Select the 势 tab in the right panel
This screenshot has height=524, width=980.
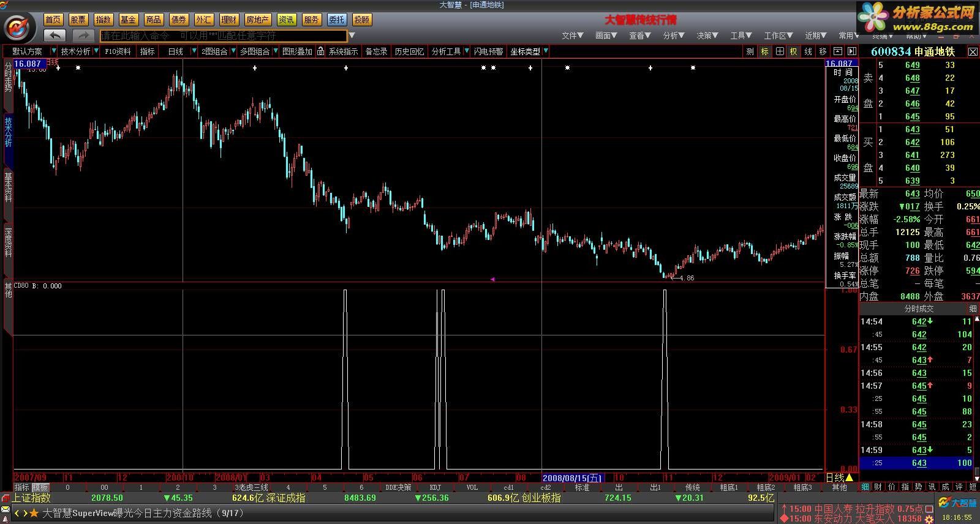(x=919, y=487)
